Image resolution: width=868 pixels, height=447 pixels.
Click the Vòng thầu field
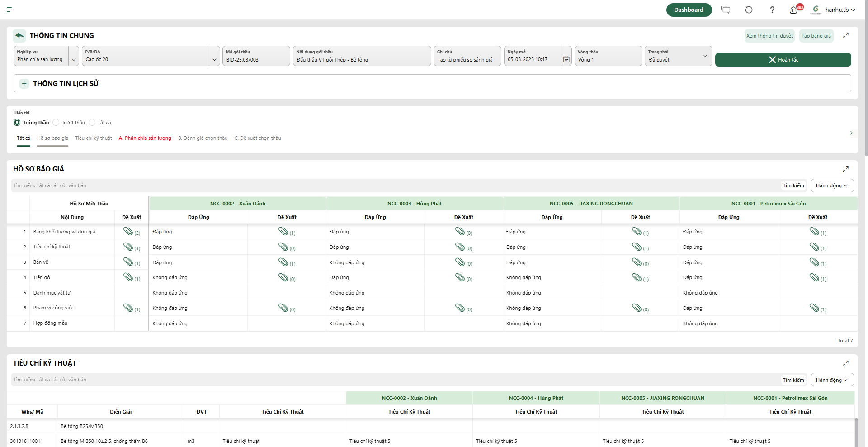[x=609, y=56]
